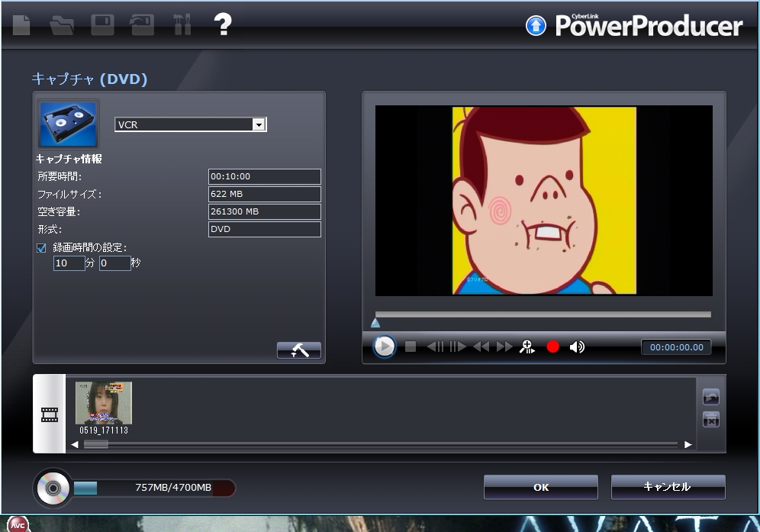Click the filmstrip storyboard icon
The image size is (760, 532).
50,414
